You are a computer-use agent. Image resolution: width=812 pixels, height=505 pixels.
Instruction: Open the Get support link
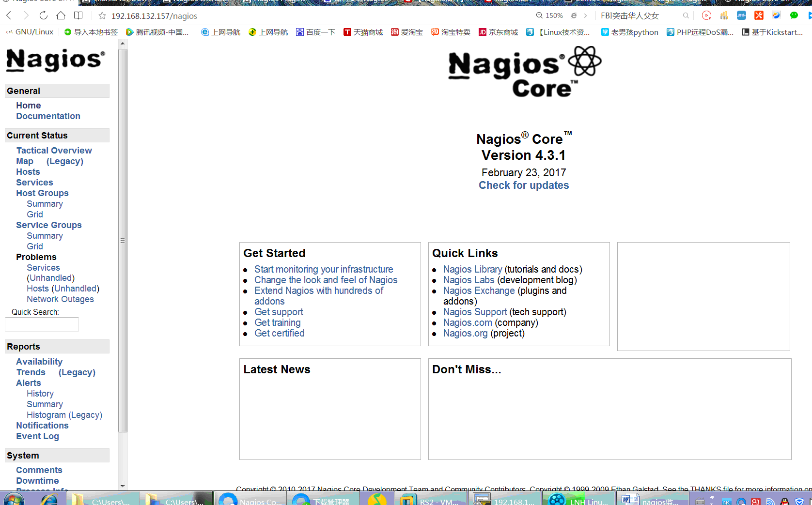(279, 312)
